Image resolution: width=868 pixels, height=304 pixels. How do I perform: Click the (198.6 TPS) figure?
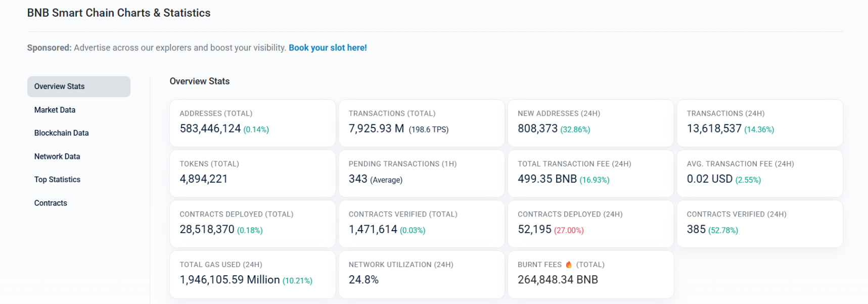[x=429, y=129]
